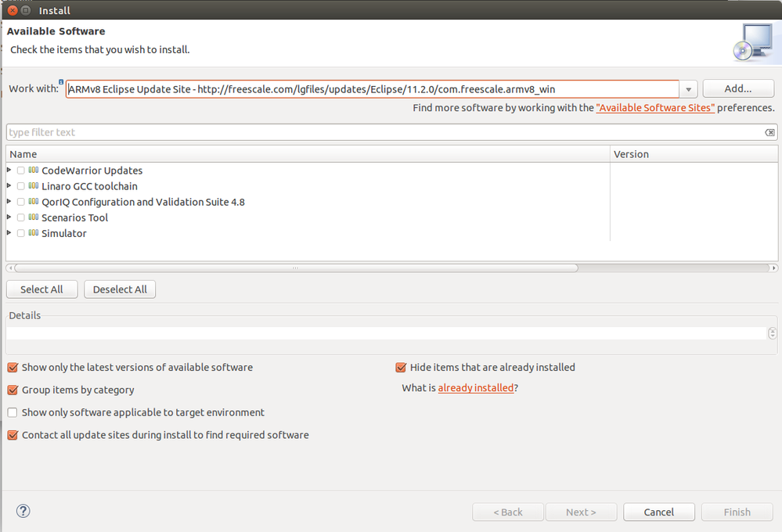Open the Available Software Sites link
The width and height of the screenshot is (782, 532).
tap(655, 108)
